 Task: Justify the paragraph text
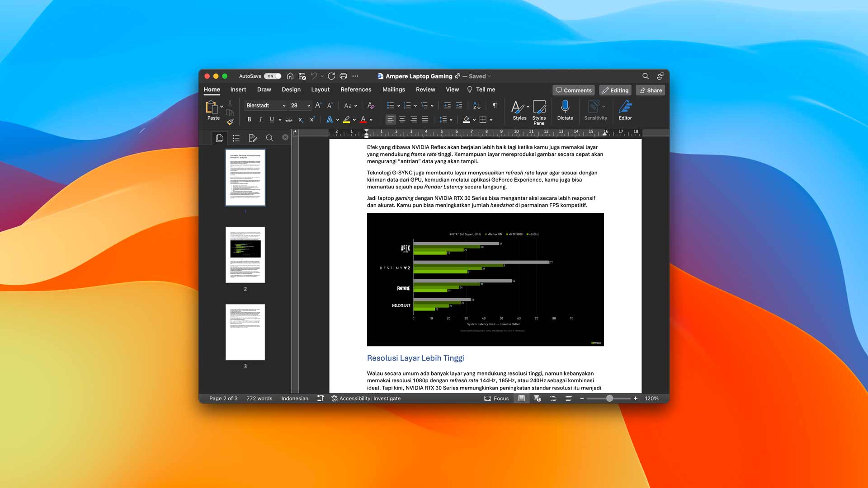(425, 119)
